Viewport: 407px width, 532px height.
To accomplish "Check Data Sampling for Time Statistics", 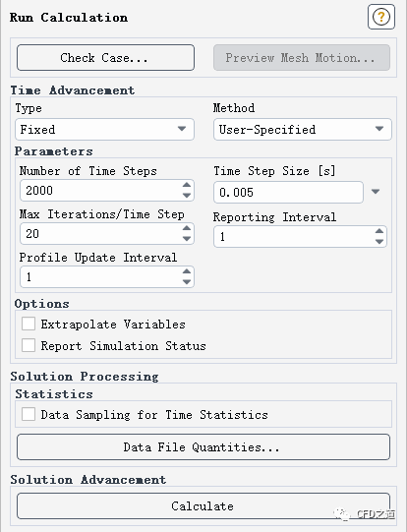I will click(x=29, y=414).
